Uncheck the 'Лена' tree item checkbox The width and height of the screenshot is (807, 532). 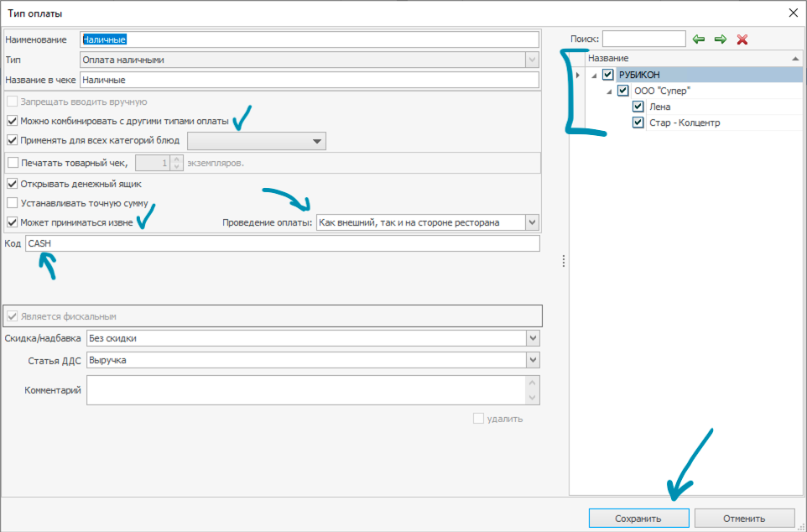[x=638, y=107]
